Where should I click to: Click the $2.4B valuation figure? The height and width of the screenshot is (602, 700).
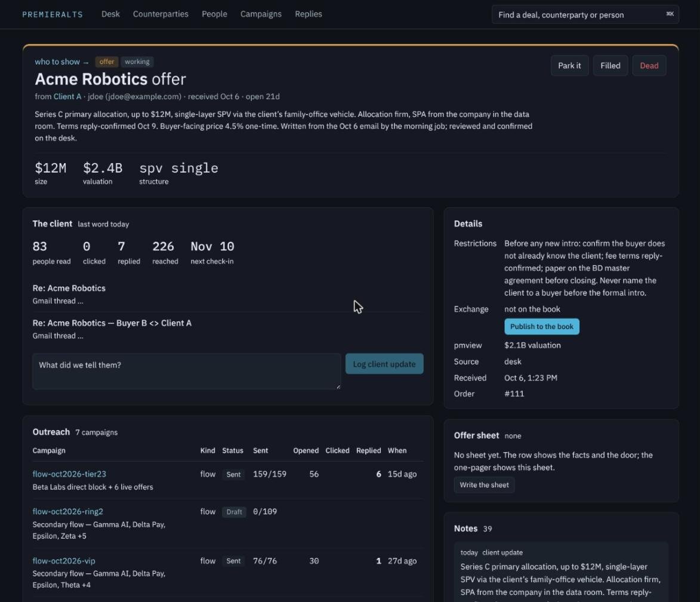click(102, 168)
